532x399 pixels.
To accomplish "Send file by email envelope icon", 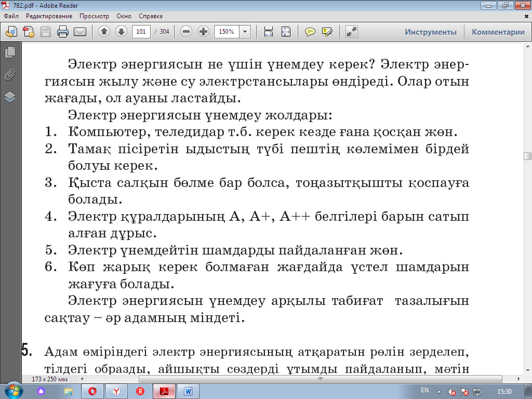I will (80, 32).
